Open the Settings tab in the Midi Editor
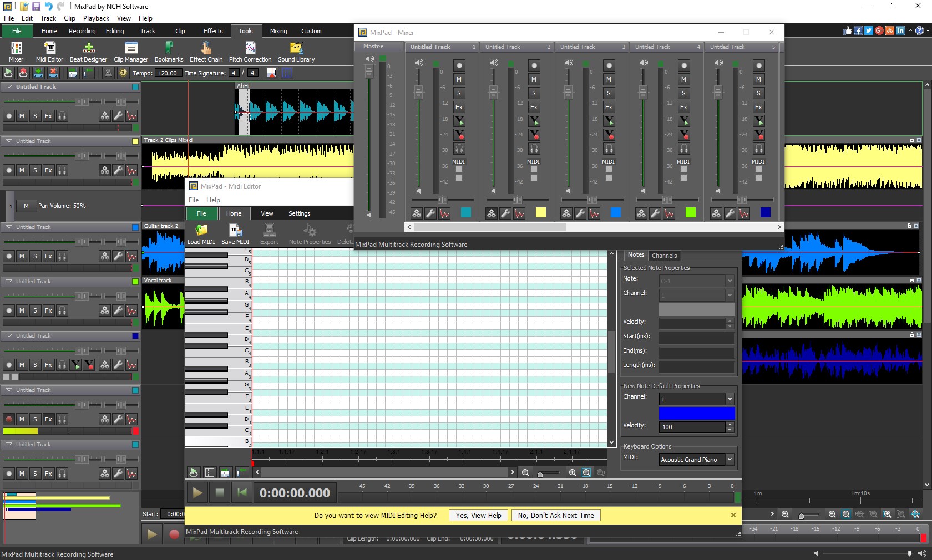932x560 pixels. (299, 213)
